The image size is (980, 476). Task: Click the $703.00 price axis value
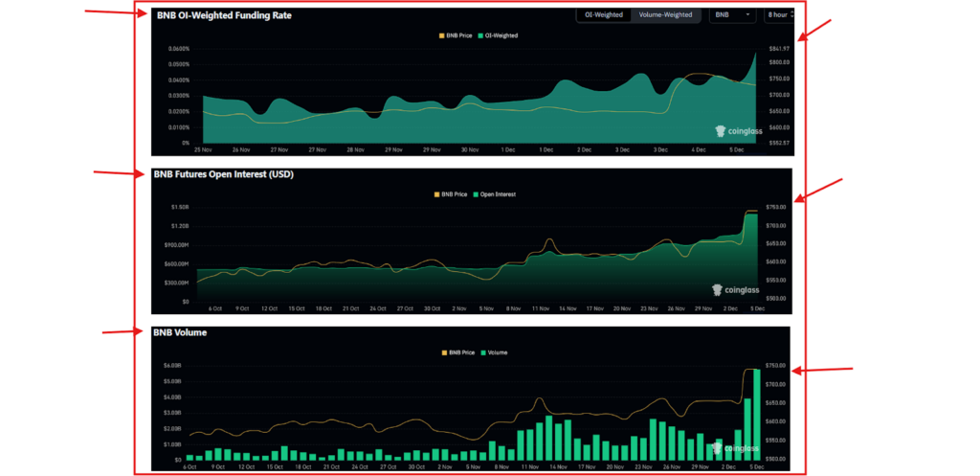(775, 225)
